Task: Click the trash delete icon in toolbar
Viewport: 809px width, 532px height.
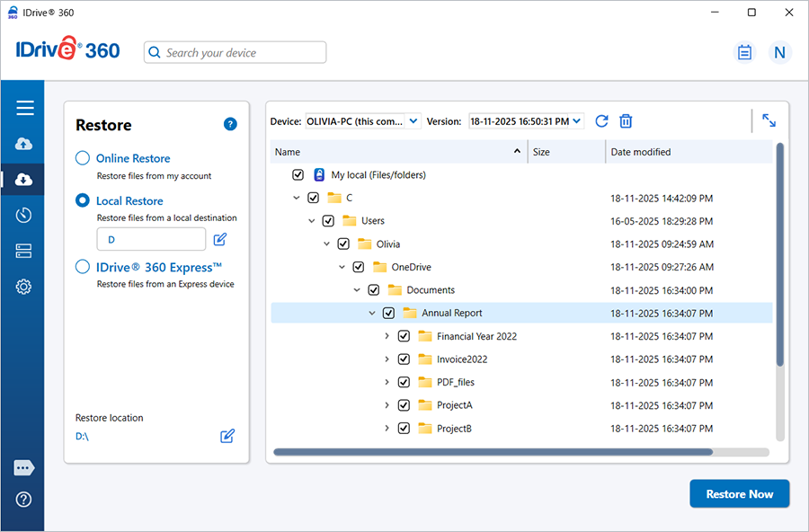Action: pos(627,121)
